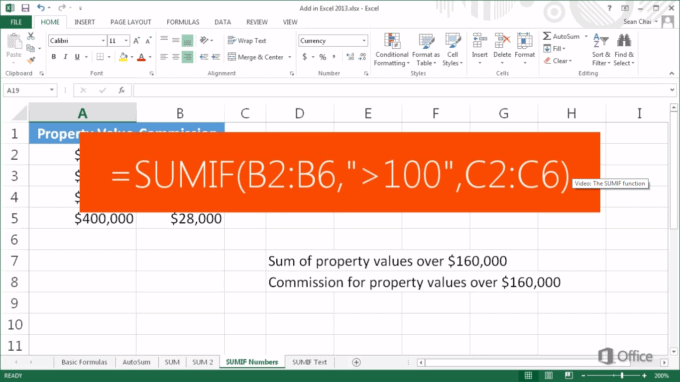Click the Increase Indent icon
The height and width of the screenshot is (382, 680).
coord(216,57)
